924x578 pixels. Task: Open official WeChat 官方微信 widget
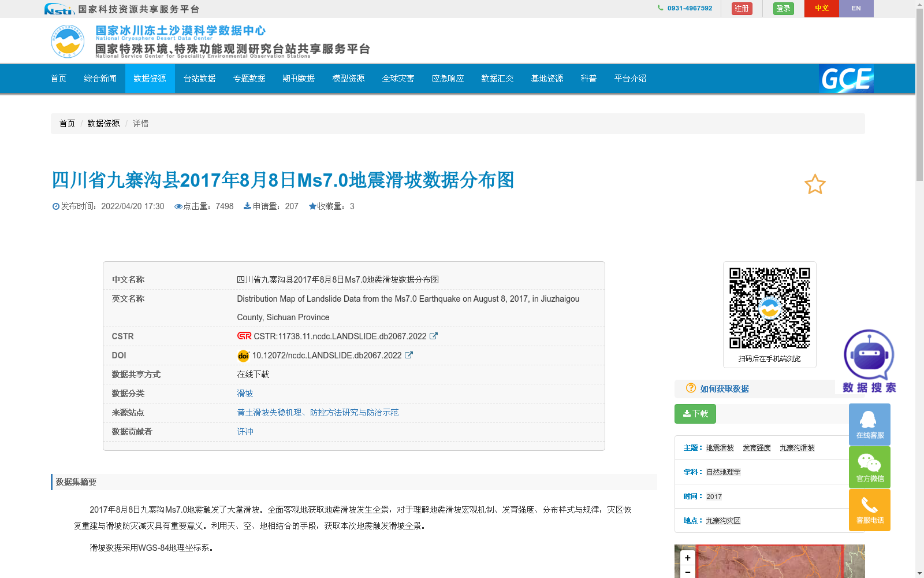(x=870, y=467)
